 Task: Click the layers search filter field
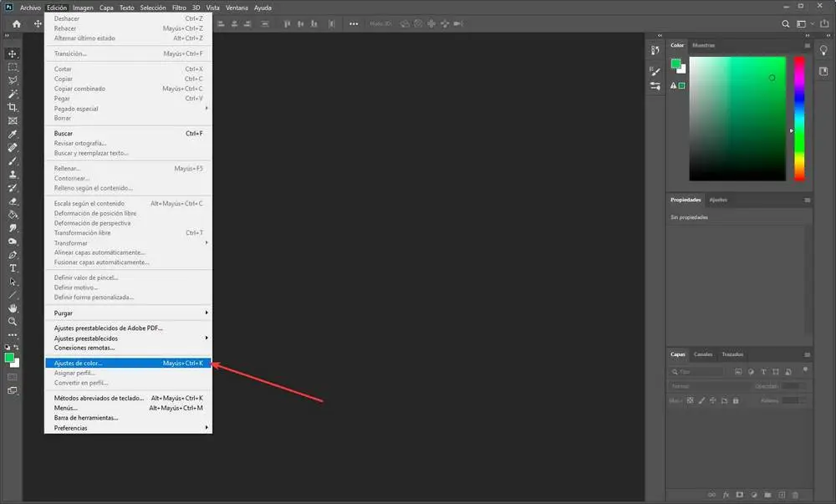click(x=697, y=372)
